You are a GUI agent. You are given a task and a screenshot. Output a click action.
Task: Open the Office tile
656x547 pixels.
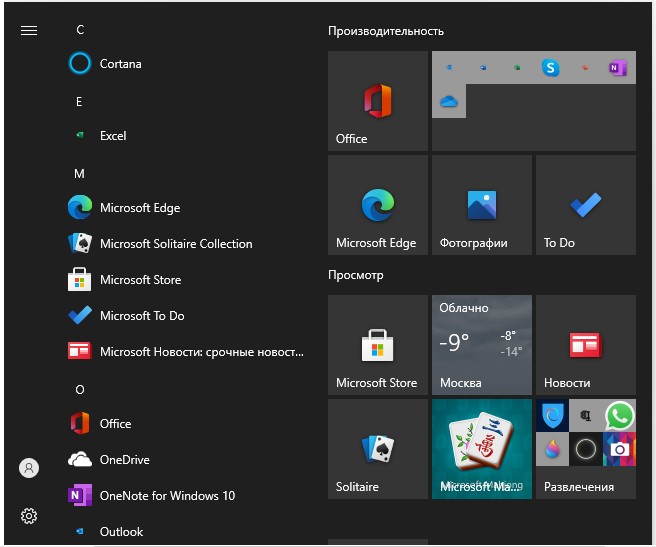coord(378,101)
